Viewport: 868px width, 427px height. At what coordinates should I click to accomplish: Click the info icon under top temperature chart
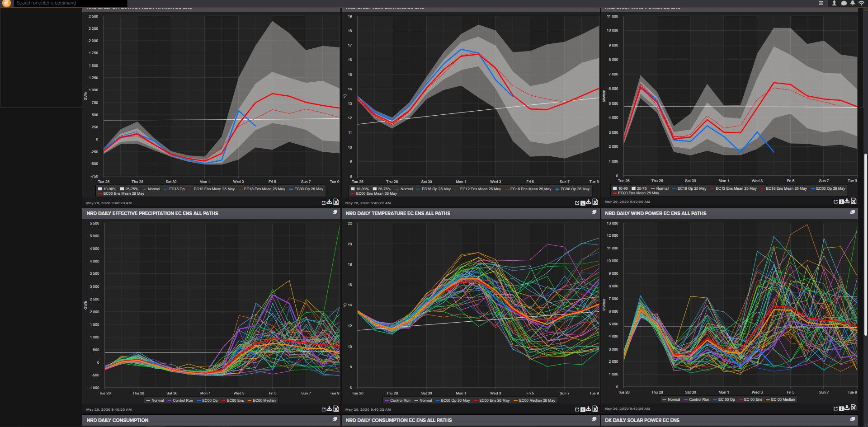[x=583, y=203]
